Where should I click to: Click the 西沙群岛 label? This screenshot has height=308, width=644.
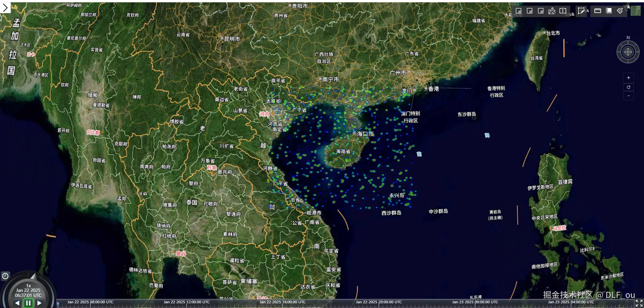point(391,213)
